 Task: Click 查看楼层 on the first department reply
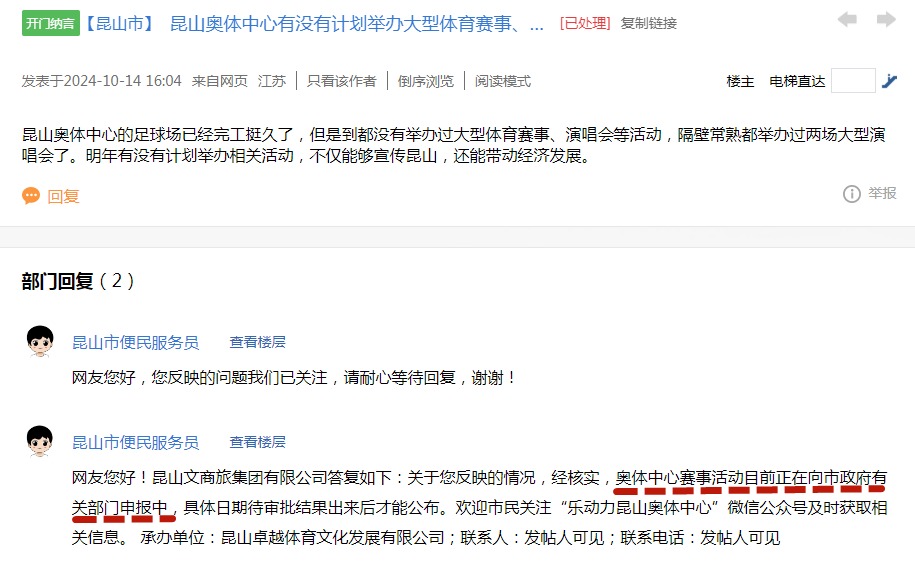point(257,342)
